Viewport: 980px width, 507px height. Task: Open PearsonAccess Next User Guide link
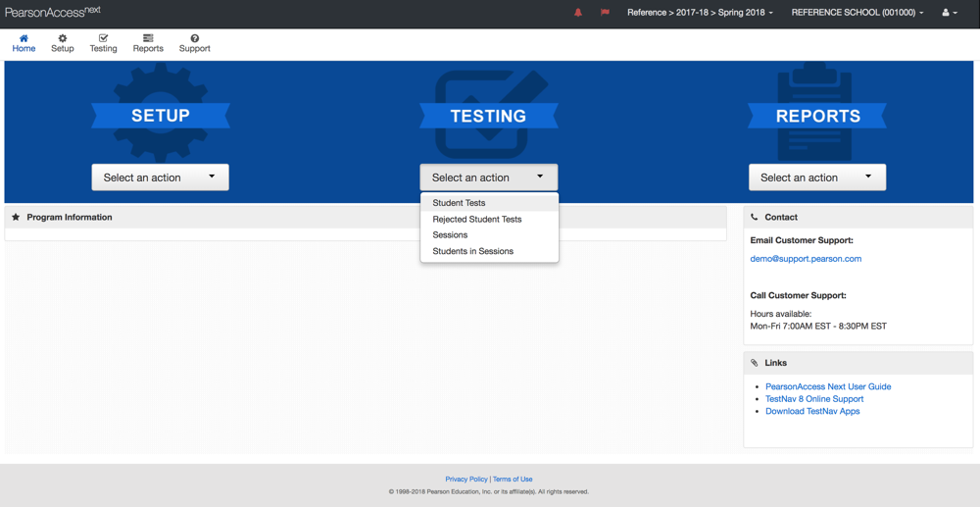828,386
